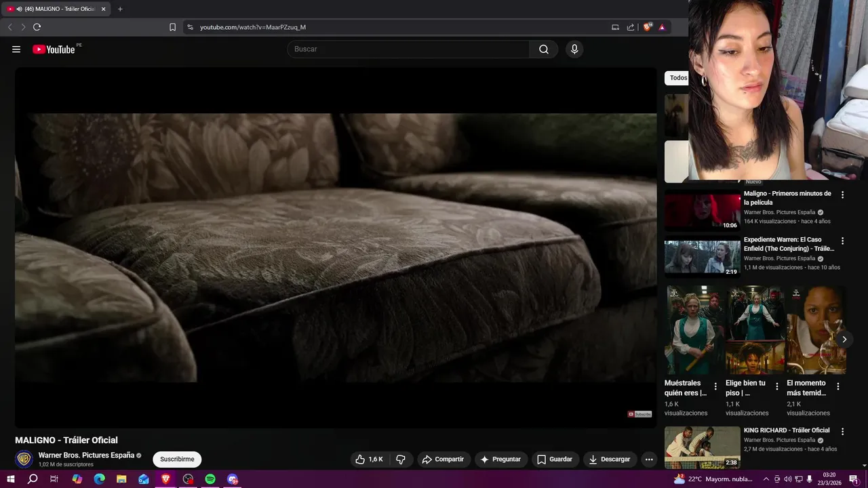Open Spotify from the taskbar

(210, 479)
